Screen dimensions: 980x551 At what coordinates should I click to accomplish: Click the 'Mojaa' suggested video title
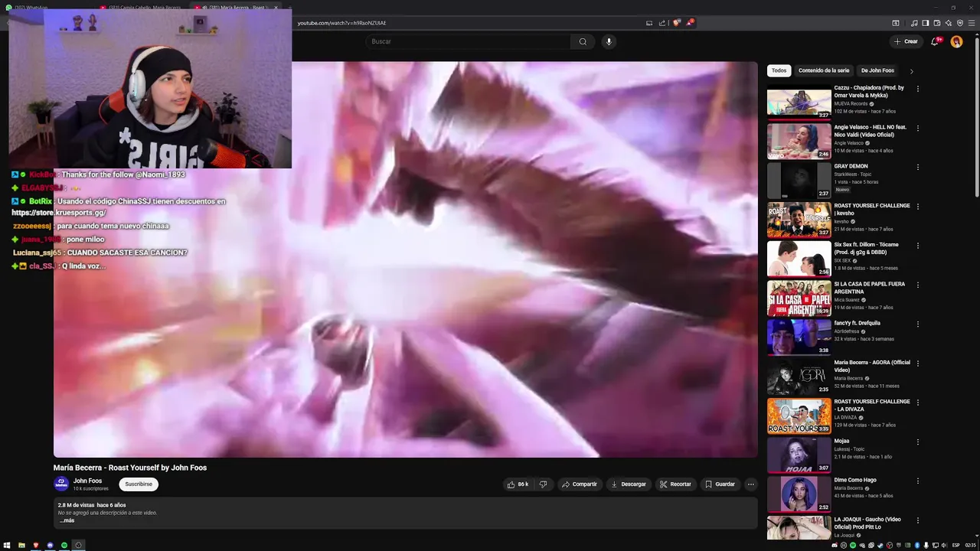[x=841, y=441]
